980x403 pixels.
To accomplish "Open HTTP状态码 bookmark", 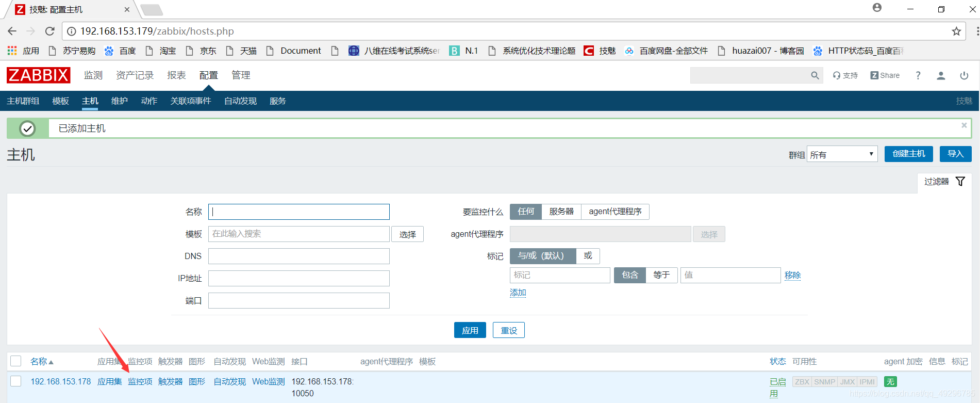I will coord(858,51).
